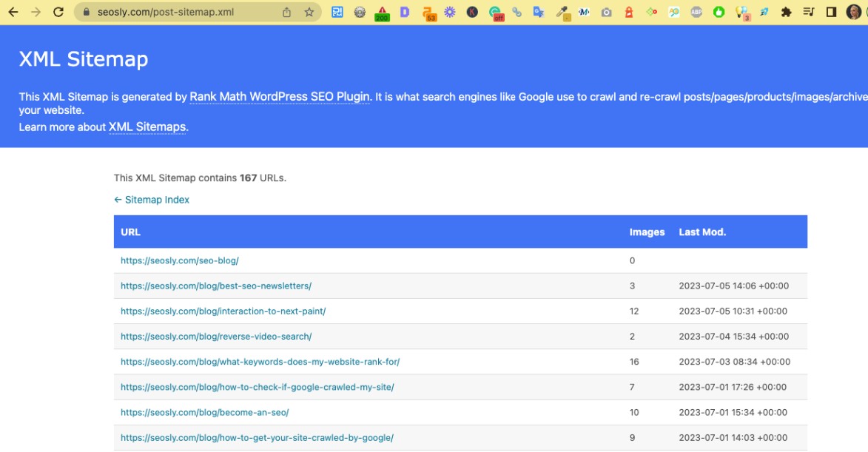The image size is (868, 452).
Task: Reload the sitemap page
Action: coord(58,12)
